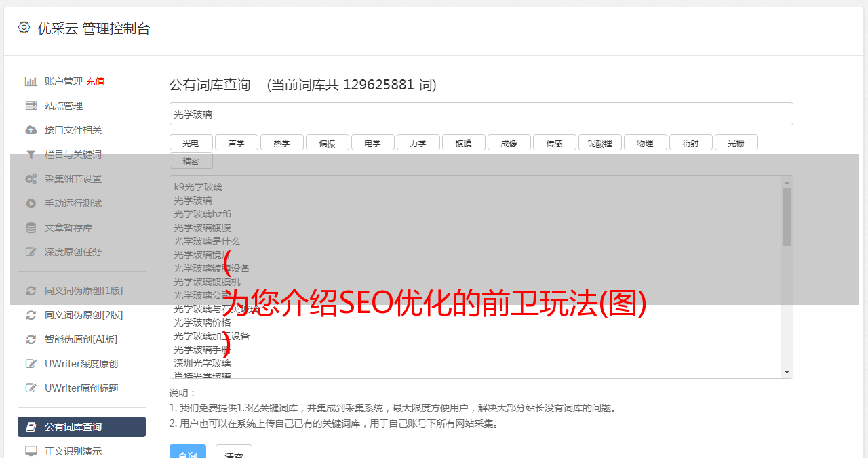
Task: Open 账户管理 bar chart icon
Action: coord(31,81)
